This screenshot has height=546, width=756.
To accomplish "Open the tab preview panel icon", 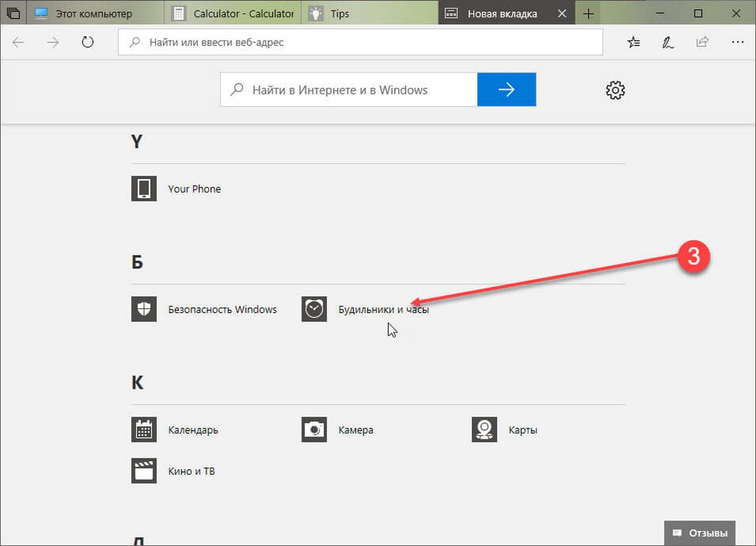I will click(x=13, y=13).
